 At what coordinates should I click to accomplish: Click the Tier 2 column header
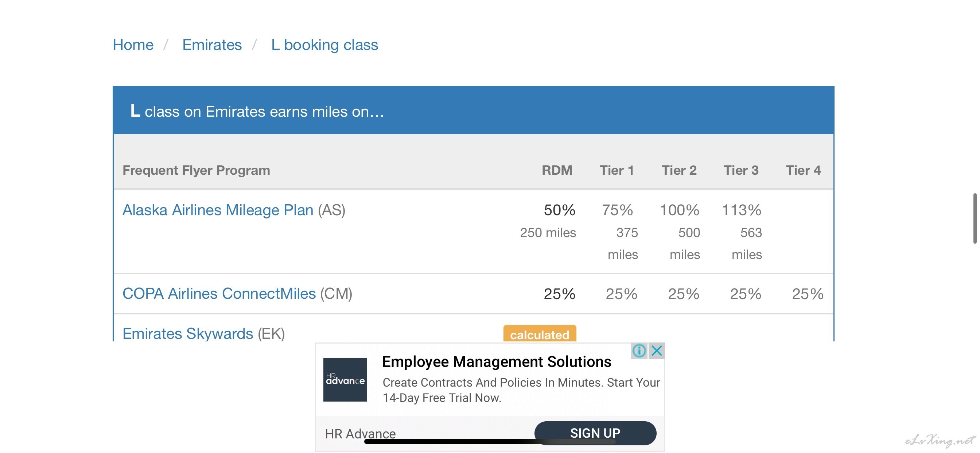tap(679, 170)
